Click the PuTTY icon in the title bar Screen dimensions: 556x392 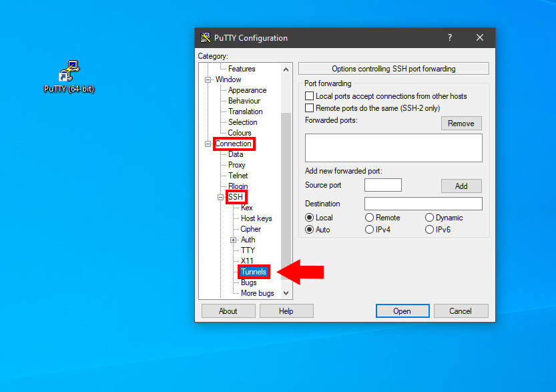(x=205, y=37)
